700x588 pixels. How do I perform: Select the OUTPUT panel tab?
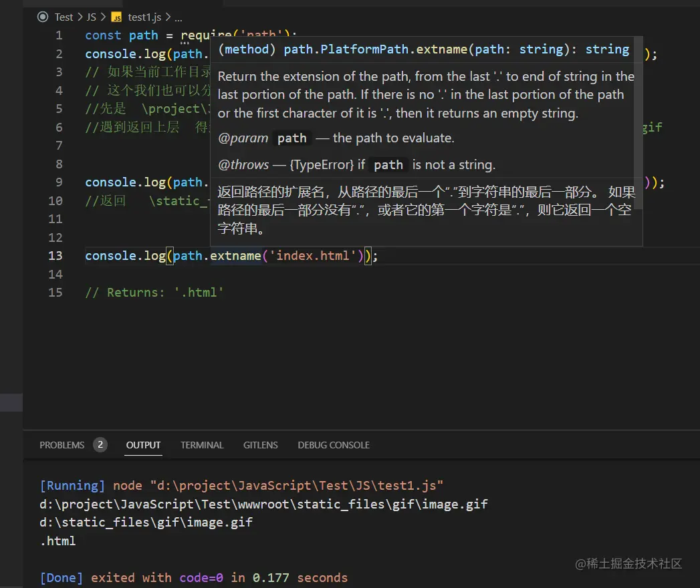(x=144, y=445)
